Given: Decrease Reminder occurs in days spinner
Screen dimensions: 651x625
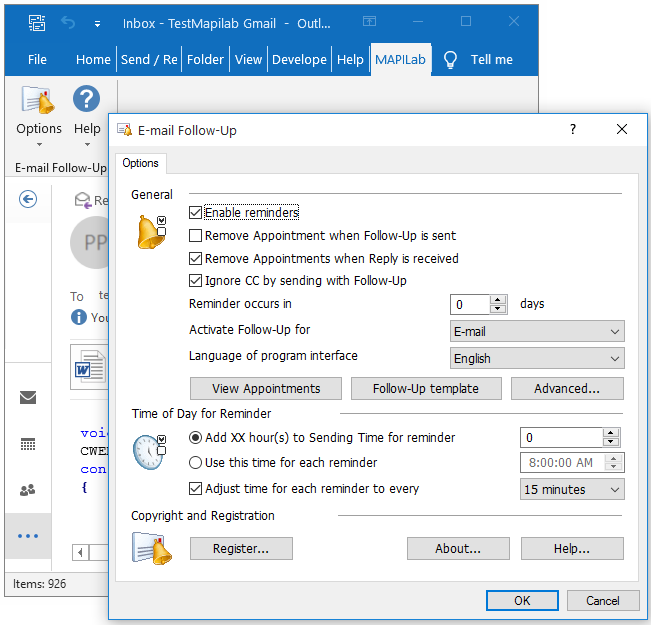Looking at the screenshot, I should [498, 309].
